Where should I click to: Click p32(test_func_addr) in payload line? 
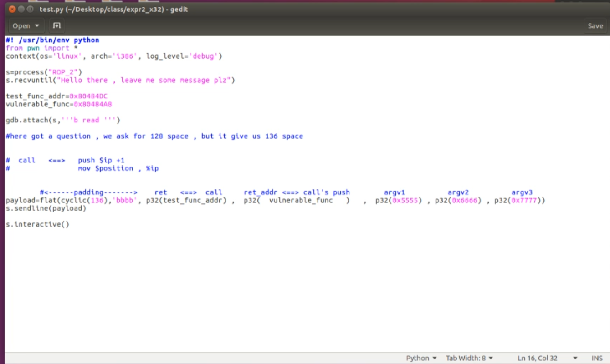pos(186,201)
